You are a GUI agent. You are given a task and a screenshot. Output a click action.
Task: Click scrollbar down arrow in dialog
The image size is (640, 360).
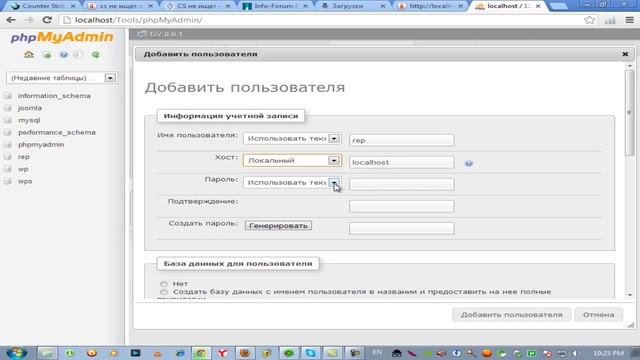click(630, 295)
